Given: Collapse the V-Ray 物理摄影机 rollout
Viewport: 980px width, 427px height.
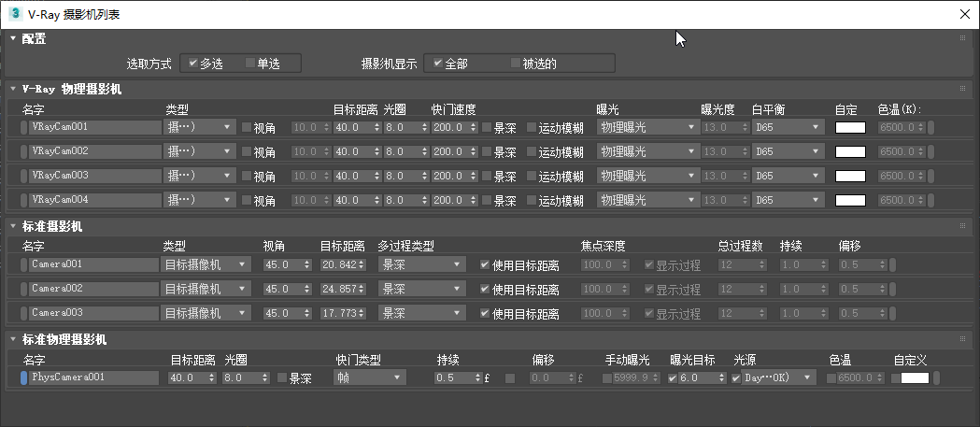Looking at the screenshot, I should click(x=12, y=90).
